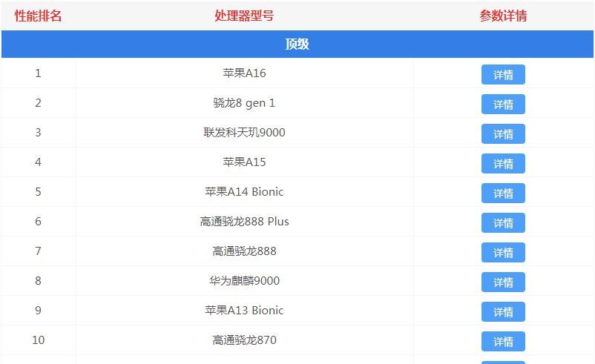Click the rank number 1 cell

coord(38,73)
